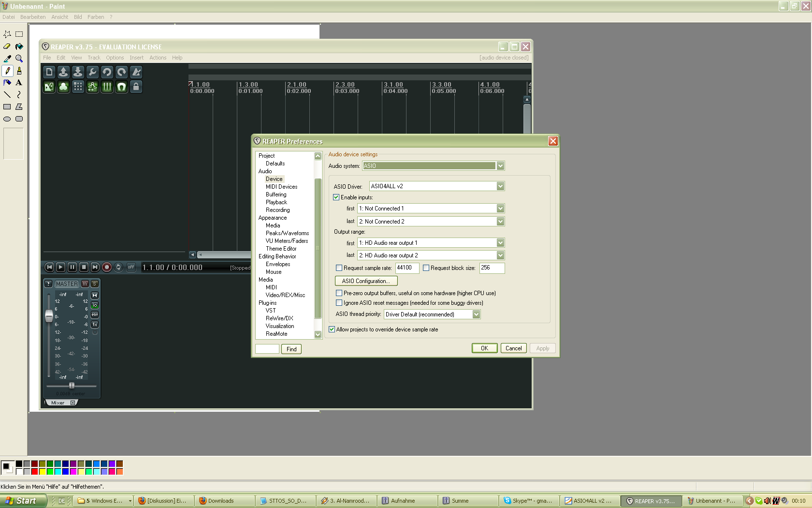The width and height of the screenshot is (812, 508).
Task: Toggle master track mute 'm' button
Action: (85, 284)
